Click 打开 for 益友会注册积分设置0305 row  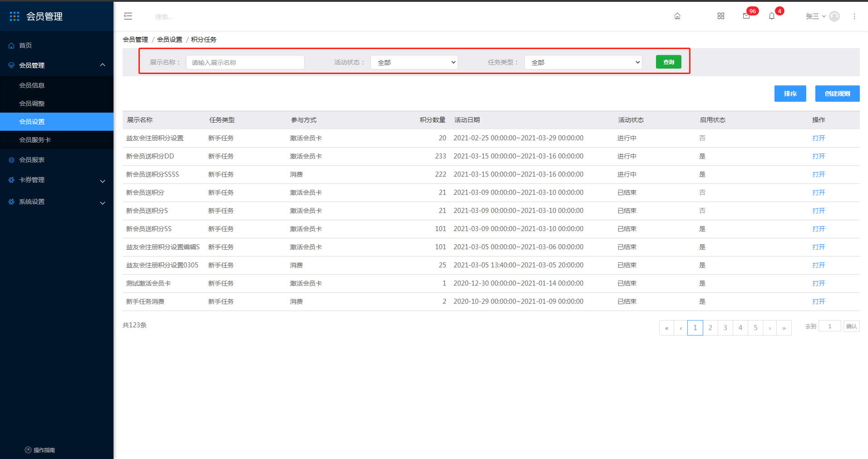pyautogui.click(x=819, y=265)
